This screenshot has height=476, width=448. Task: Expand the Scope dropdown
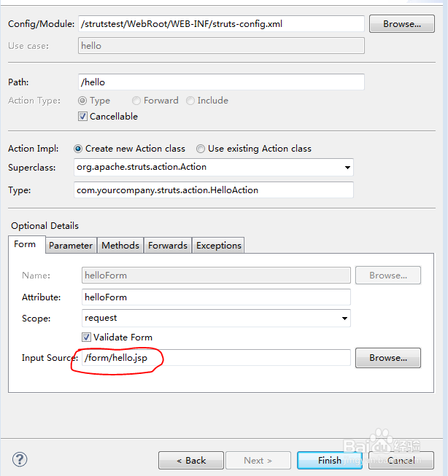(x=344, y=319)
